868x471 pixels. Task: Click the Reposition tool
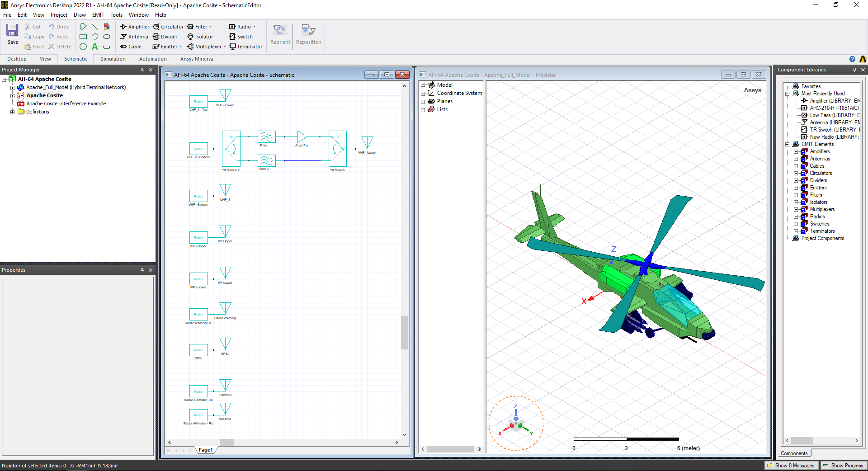(x=309, y=34)
